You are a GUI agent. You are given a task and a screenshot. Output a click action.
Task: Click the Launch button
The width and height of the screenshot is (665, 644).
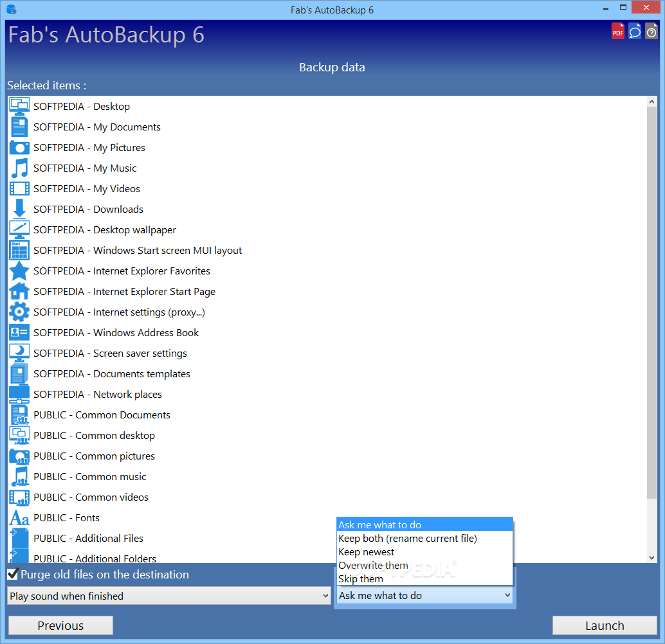[x=605, y=625]
